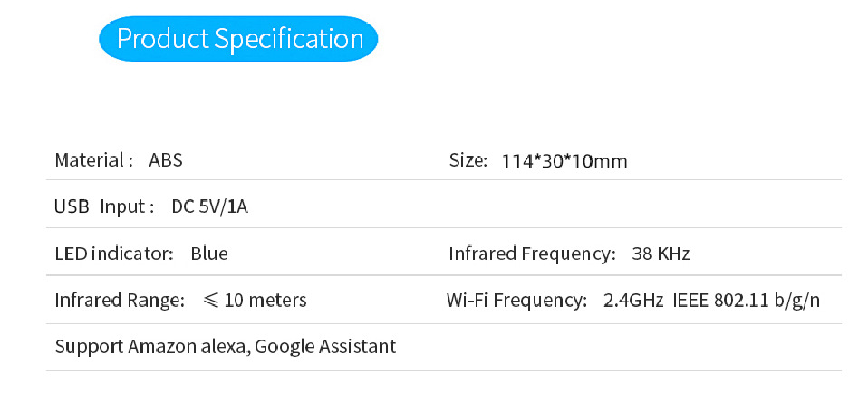Screen dimensions: 868x402
Task: Click the LED indicator label
Action: [x=114, y=254]
